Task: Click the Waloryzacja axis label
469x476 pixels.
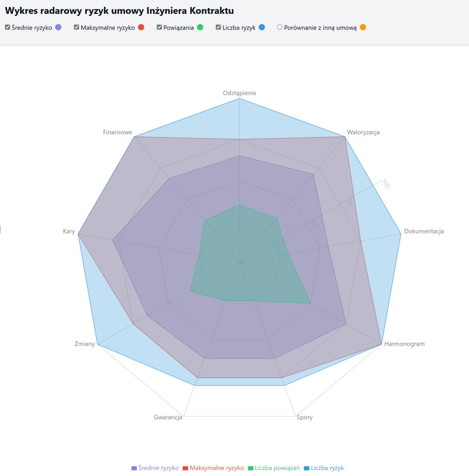Action: click(x=363, y=132)
